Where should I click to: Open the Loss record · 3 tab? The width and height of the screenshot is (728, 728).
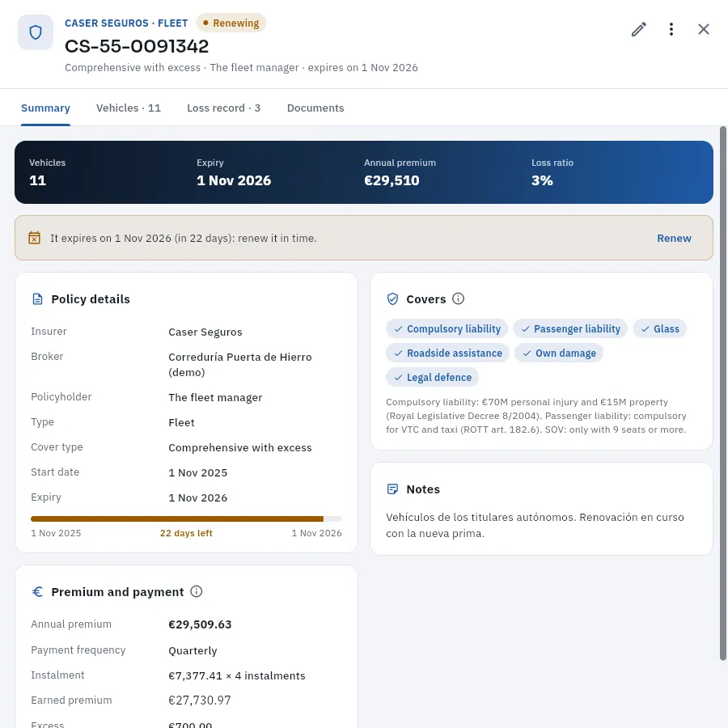pos(224,108)
